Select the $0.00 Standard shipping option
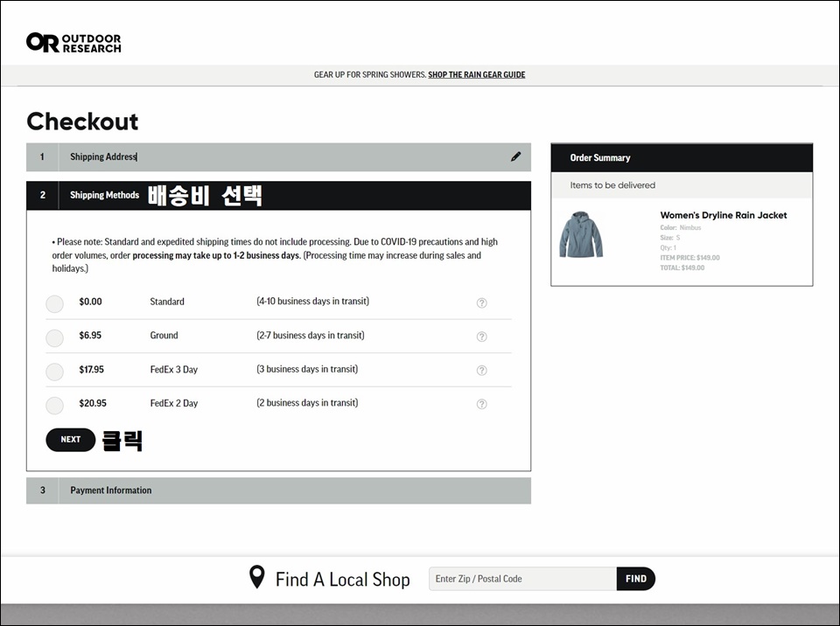Image resolution: width=840 pixels, height=626 pixels. (54, 303)
